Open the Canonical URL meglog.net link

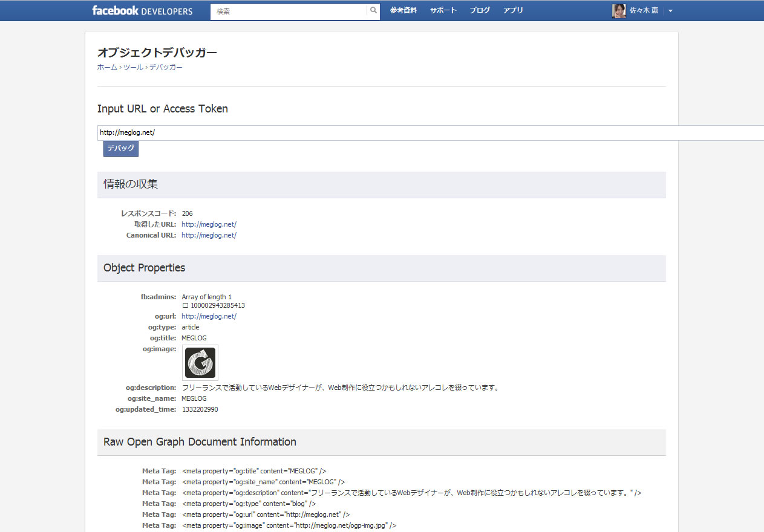(x=209, y=235)
